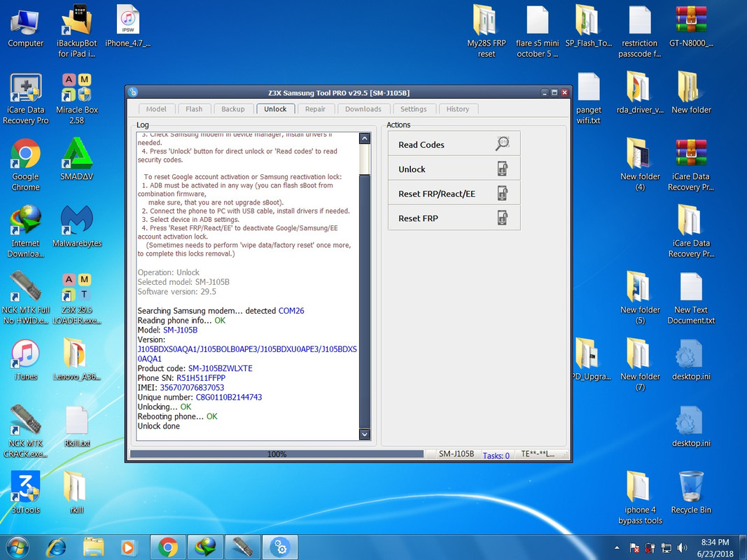This screenshot has height=560, width=747.
Task: Open Windows Media Player from taskbar
Action: (128, 547)
